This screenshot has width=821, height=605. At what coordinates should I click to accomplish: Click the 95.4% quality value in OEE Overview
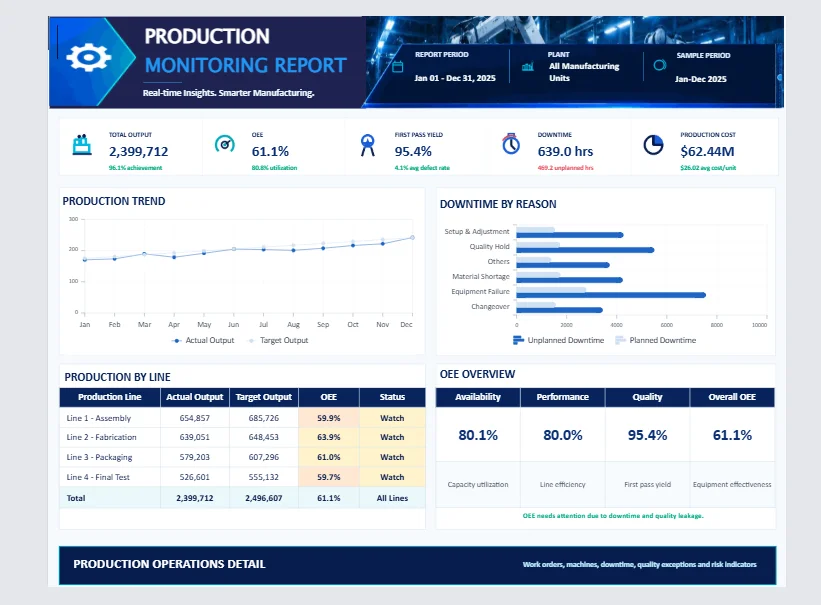[x=648, y=435]
